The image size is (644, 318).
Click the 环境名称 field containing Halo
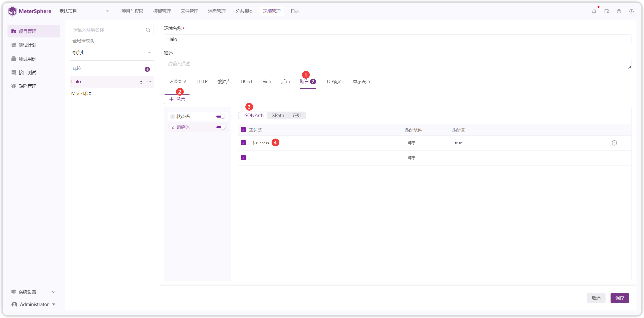(397, 39)
